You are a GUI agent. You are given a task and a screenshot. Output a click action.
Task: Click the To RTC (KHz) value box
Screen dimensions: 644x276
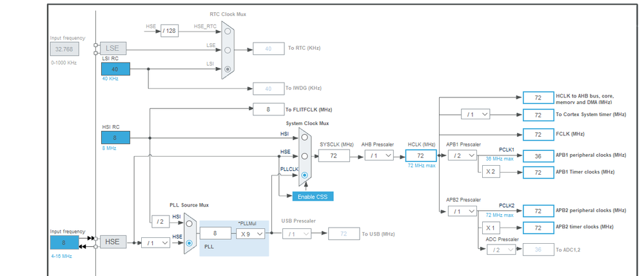click(x=269, y=48)
